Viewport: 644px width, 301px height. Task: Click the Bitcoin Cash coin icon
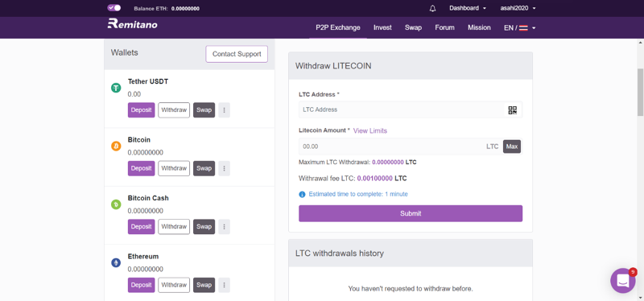[116, 204]
